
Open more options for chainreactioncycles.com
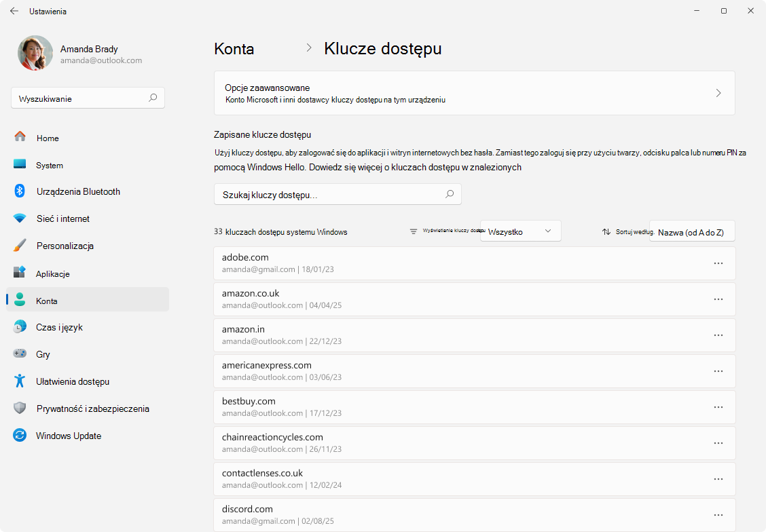pos(718,443)
